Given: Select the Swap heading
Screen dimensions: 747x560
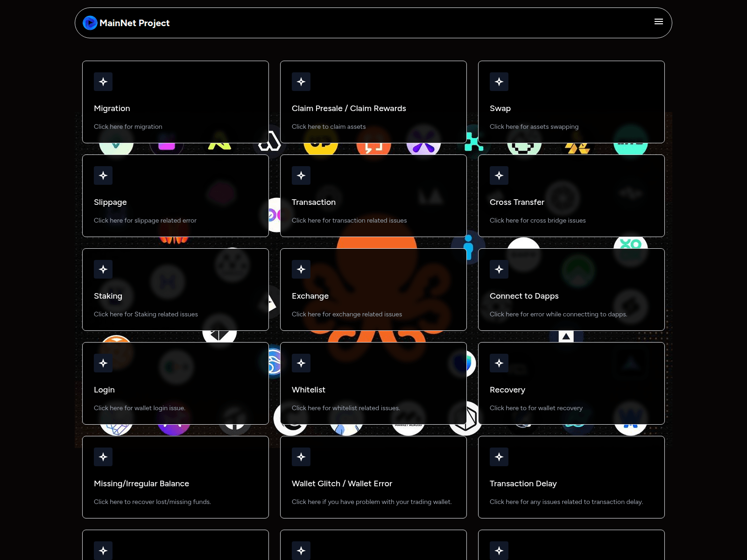Looking at the screenshot, I should pos(500,108).
